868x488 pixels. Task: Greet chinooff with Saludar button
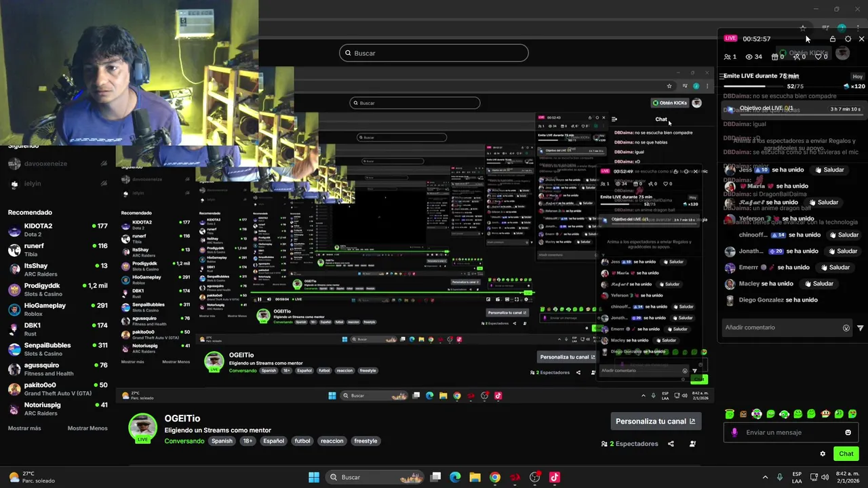843,235
